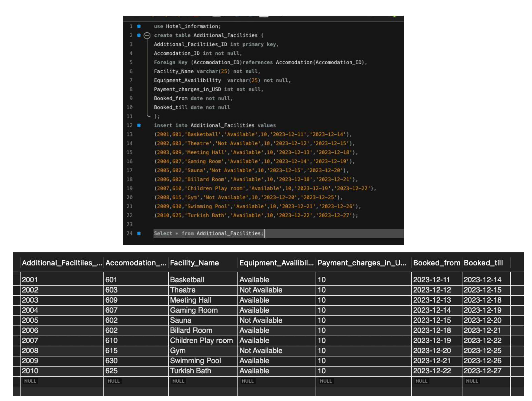The width and height of the screenshot is (532, 401).
Task: Click the Equipment_Availibility column header
Action: coord(276,263)
